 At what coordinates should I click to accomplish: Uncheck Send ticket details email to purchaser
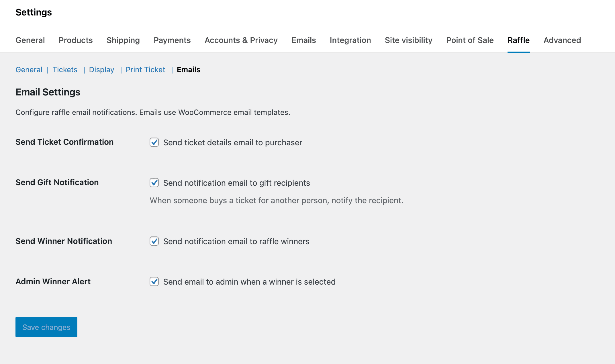154,142
